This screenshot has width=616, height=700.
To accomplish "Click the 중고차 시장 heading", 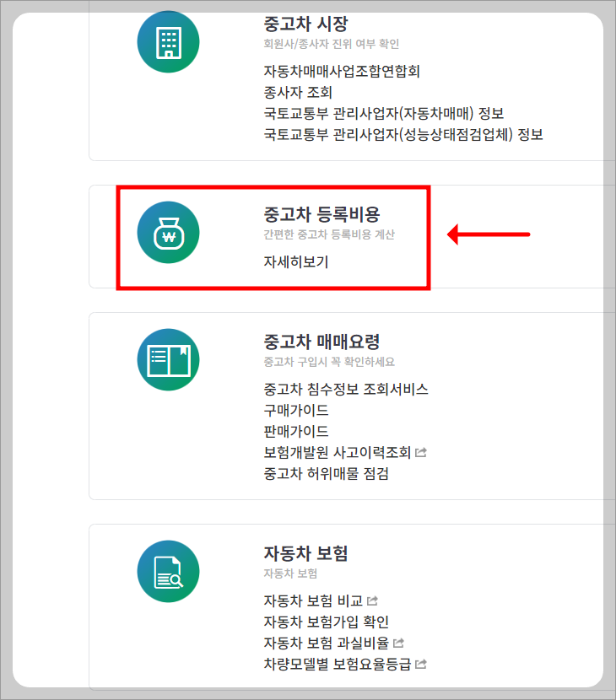I will coord(305,24).
